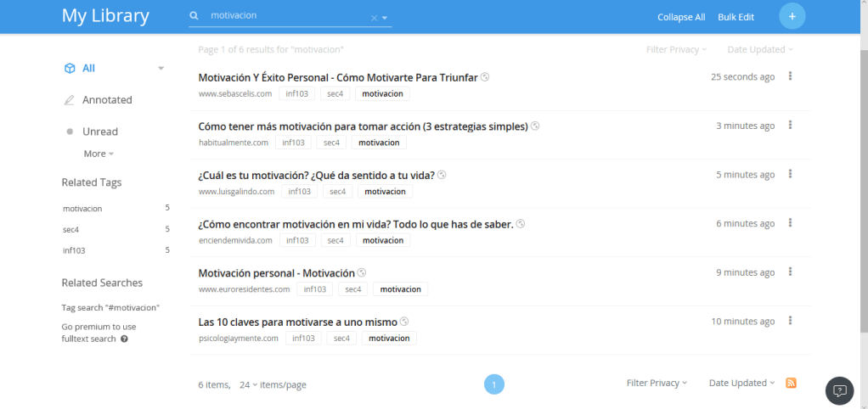Select the Annotated filter in sidebar
The image size is (868, 409).
pyautogui.click(x=106, y=99)
